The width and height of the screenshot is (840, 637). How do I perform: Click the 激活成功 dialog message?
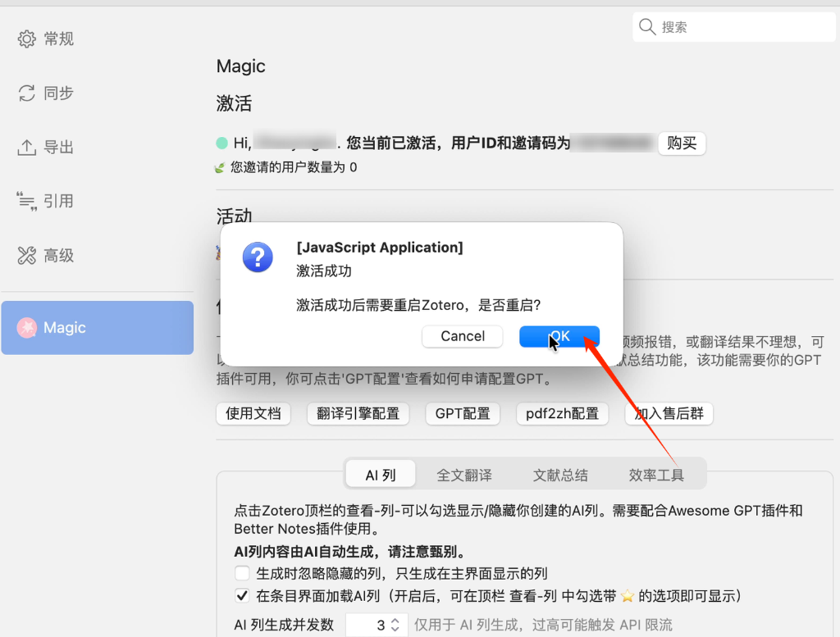pyautogui.click(x=324, y=271)
